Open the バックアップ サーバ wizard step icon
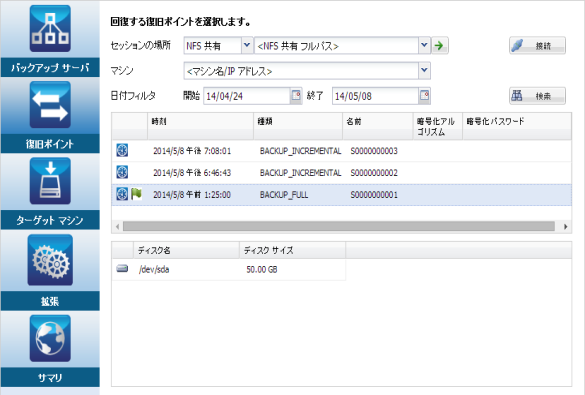Viewport: 585px width, 395px height. tap(50, 28)
